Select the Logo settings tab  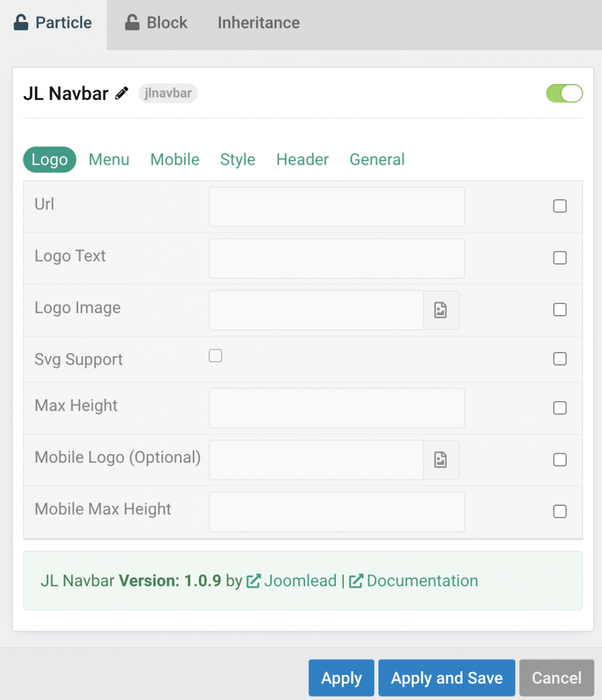click(49, 160)
